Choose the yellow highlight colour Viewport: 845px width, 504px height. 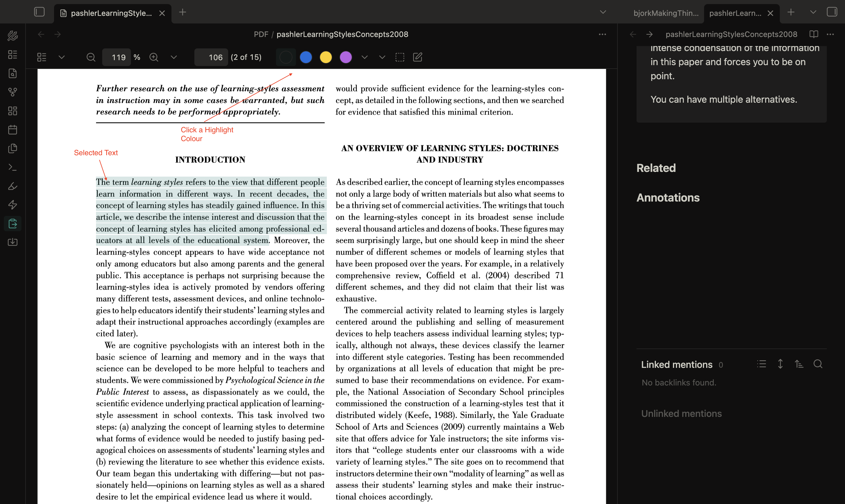(326, 57)
